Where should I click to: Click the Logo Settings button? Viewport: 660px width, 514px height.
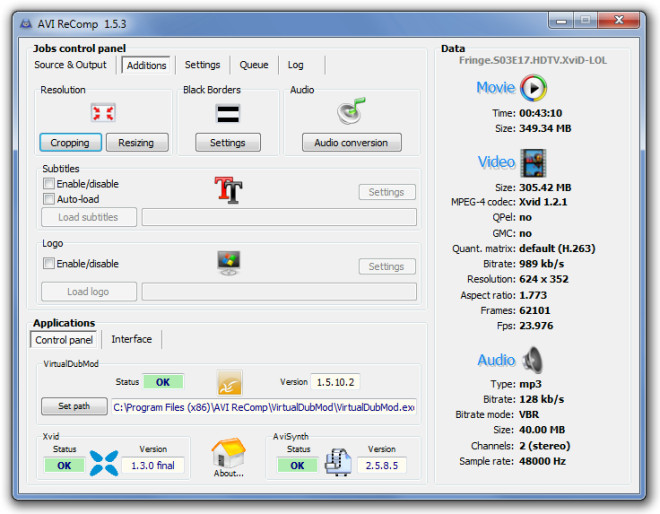[387, 266]
